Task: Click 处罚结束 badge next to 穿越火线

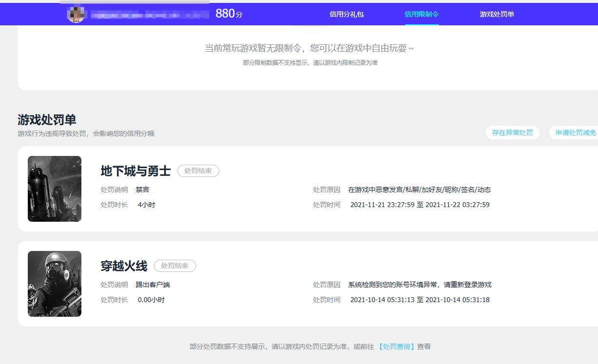Action: coord(175,266)
